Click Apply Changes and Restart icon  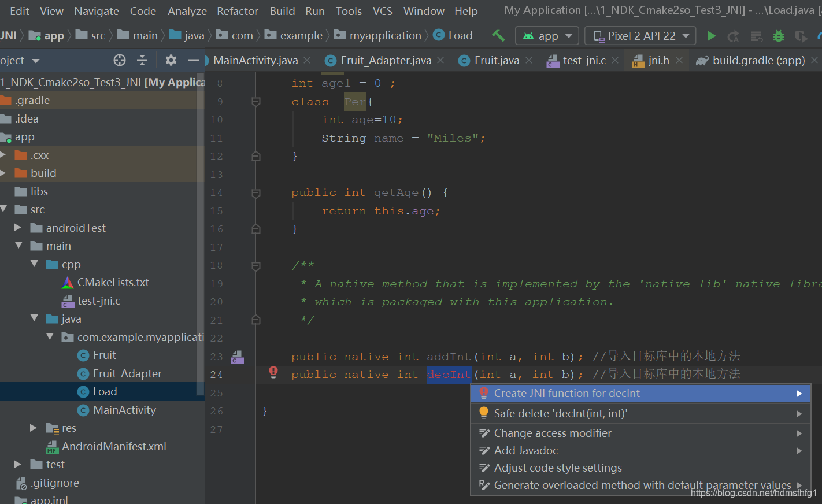[x=734, y=36]
